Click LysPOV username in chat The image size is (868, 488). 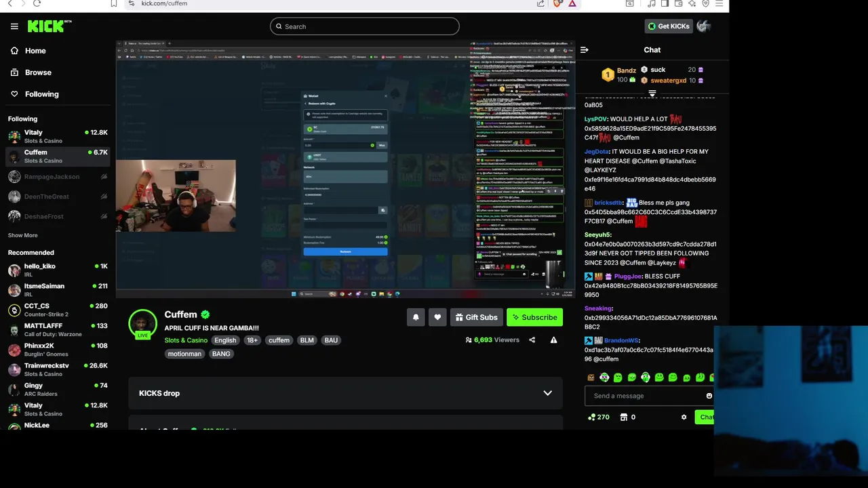596,119
